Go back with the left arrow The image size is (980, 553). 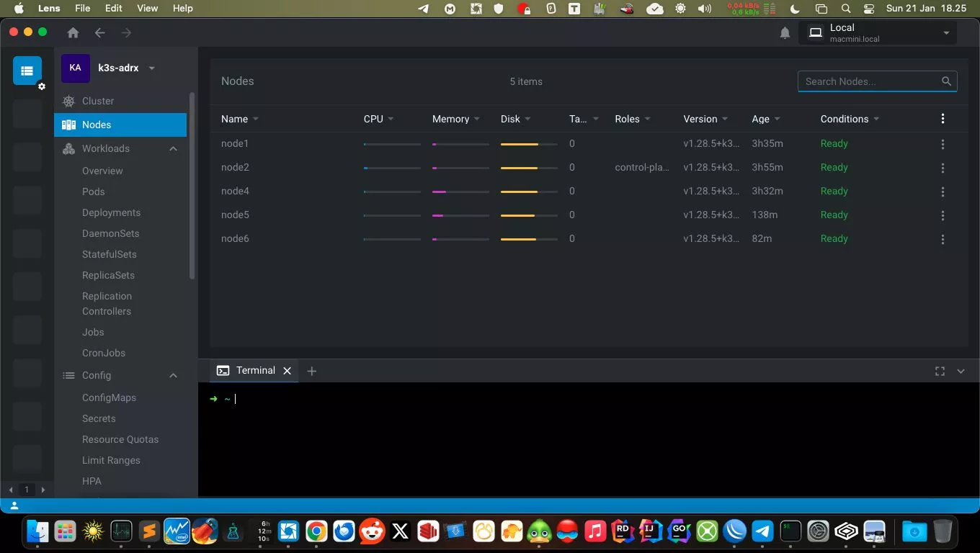[x=100, y=32]
